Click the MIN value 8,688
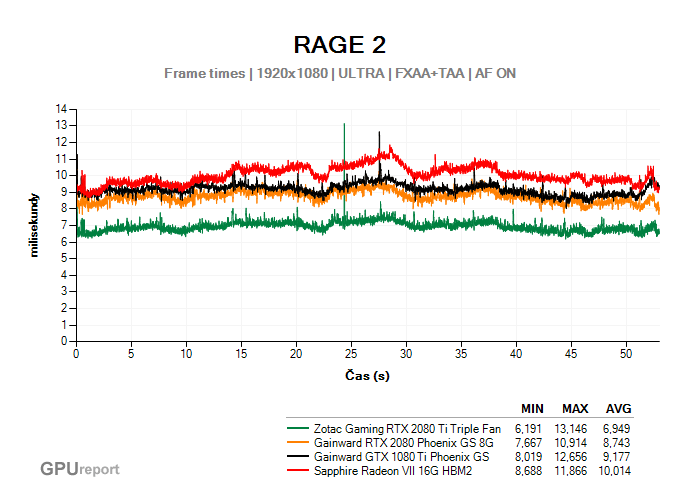This screenshot has width=680, height=500. (x=528, y=471)
